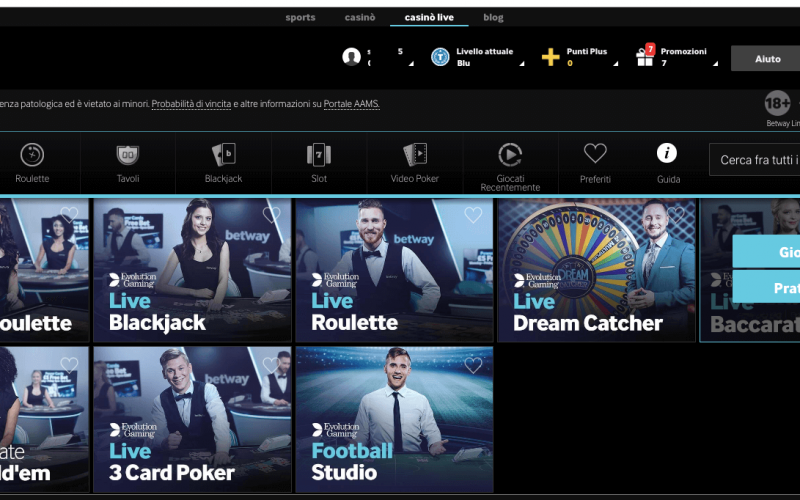The height and width of the screenshot is (500, 800).
Task: Open the Preferiti heart icon
Action: 595,153
